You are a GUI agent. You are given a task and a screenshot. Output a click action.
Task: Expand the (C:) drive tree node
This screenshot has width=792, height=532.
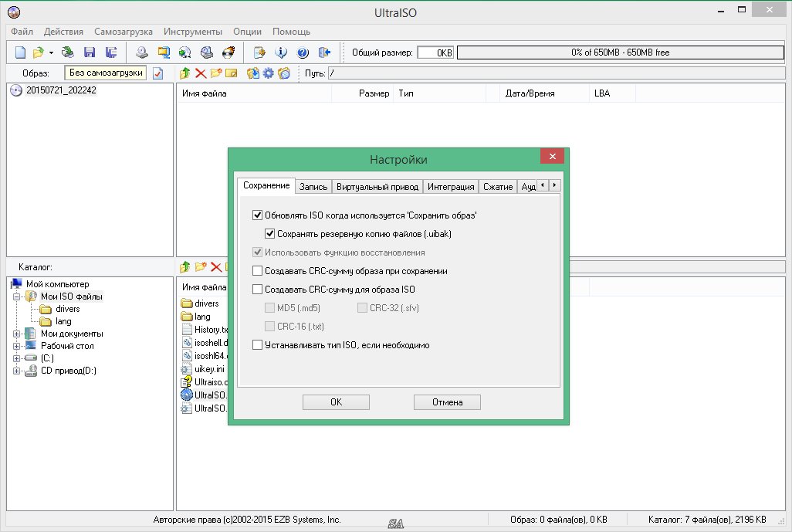point(17,358)
